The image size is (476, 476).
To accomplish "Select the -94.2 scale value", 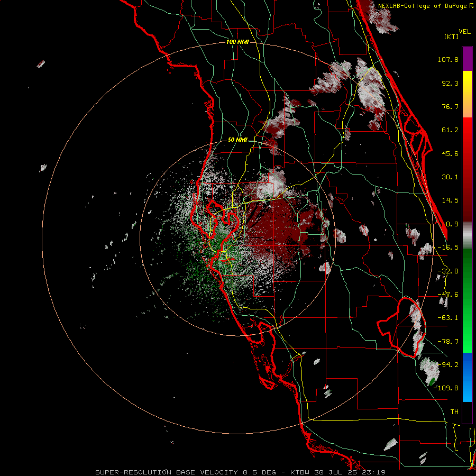I will point(448,365).
